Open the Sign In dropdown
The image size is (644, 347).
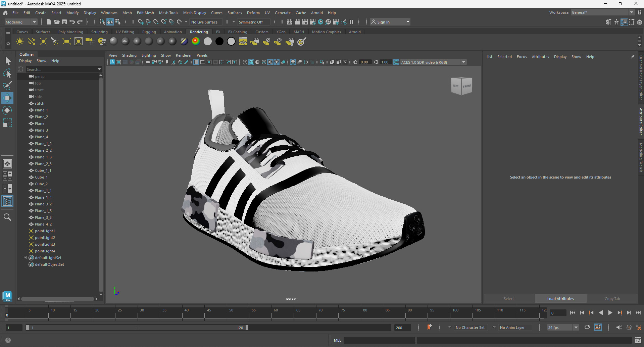pyautogui.click(x=391, y=22)
